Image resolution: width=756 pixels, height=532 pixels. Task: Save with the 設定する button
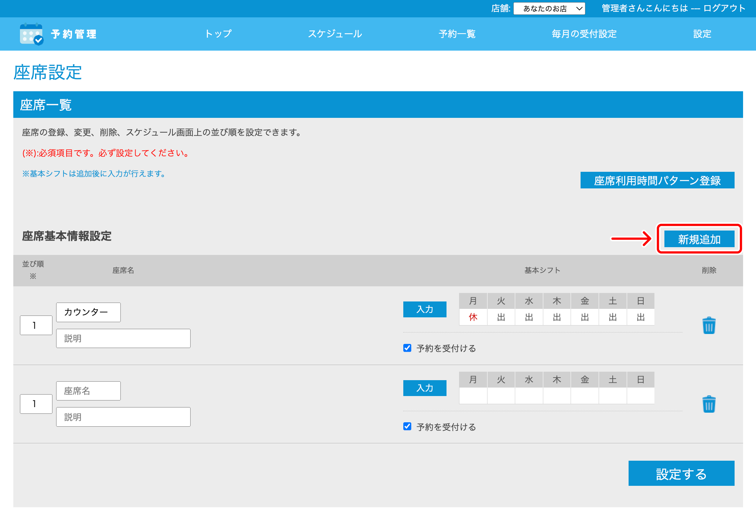click(x=681, y=473)
